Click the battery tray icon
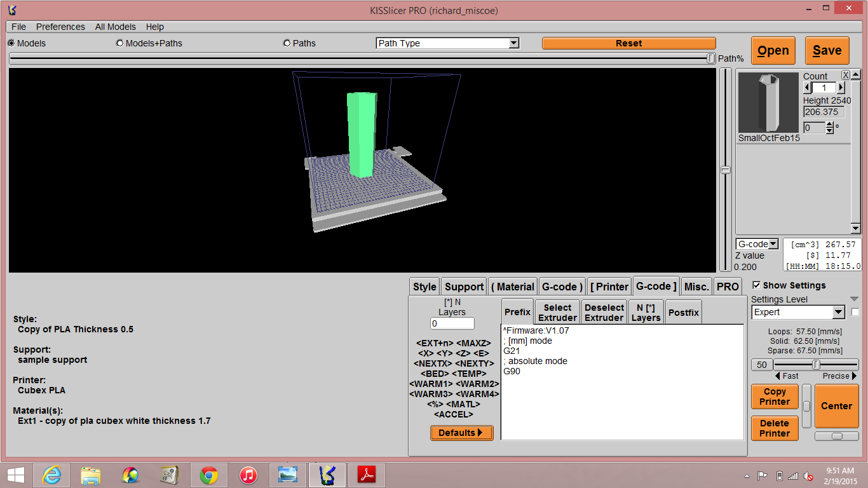Image resolution: width=868 pixels, height=488 pixels. (779, 476)
